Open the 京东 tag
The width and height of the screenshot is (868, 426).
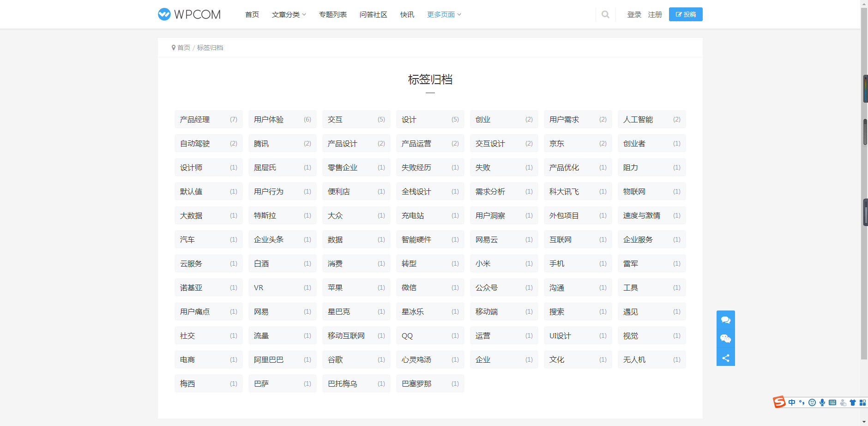pos(578,143)
